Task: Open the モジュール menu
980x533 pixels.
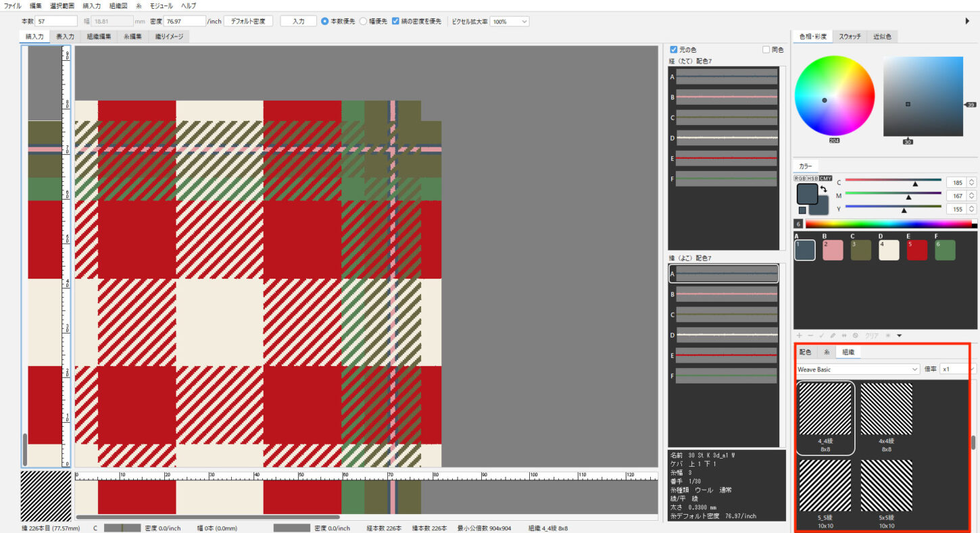Action: pyautogui.click(x=161, y=5)
